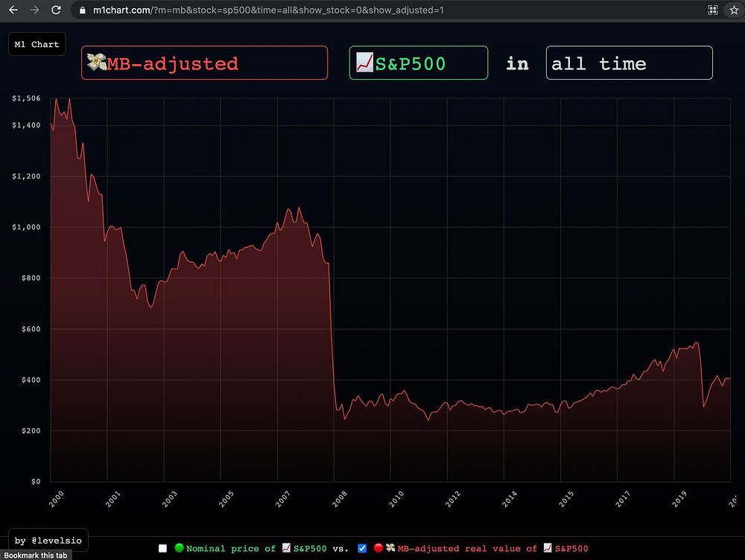
Task: Click the green circle legend marker
Action: pyautogui.click(x=179, y=548)
